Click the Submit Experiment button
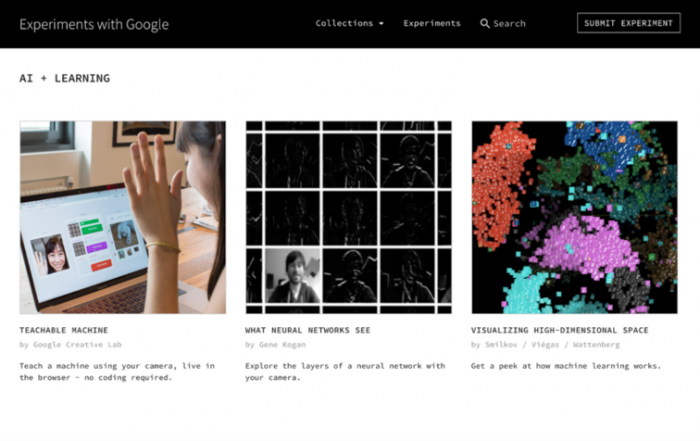 [x=629, y=23]
